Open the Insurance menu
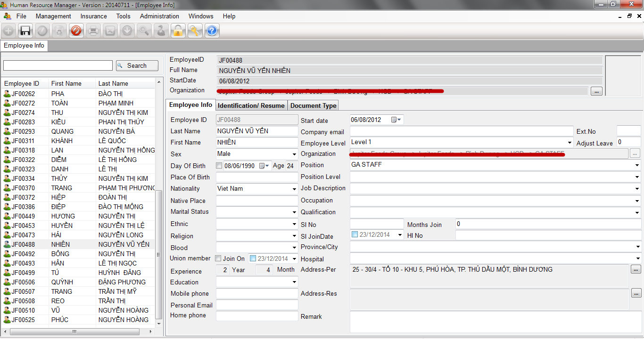The width and height of the screenshot is (644, 339). click(x=93, y=16)
